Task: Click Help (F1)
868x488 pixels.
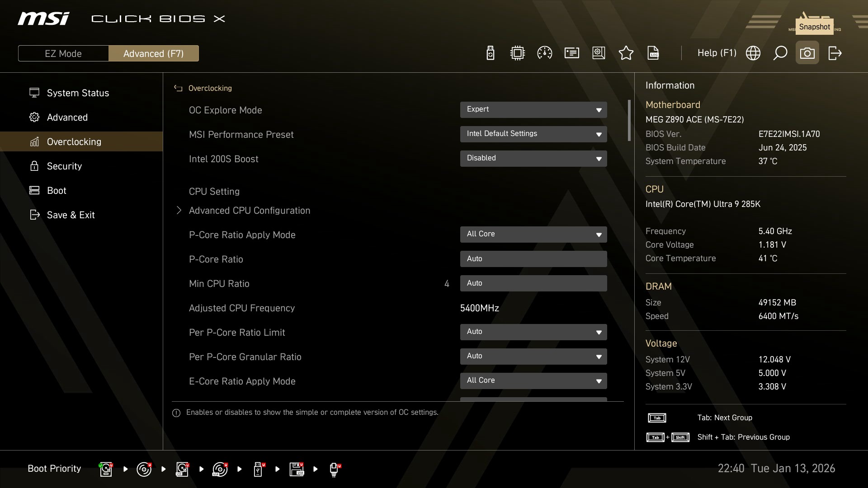Action: pyautogui.click(x=717, y=53)
